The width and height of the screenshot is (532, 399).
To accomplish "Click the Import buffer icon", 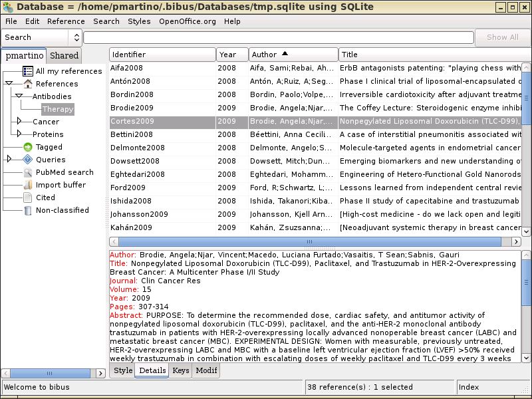I will click(x=28, y=185).
